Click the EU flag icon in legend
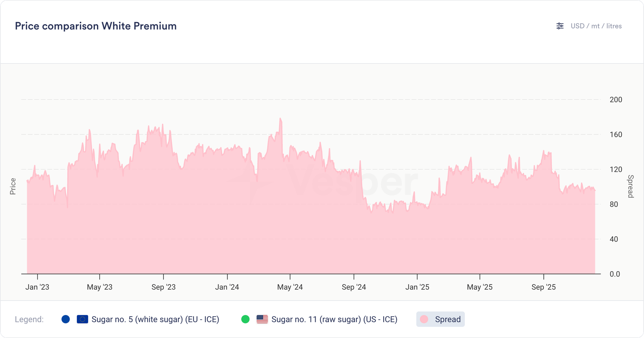Image resolution: width=644 pixels, height=338 pixels. [x=83, y=319]
